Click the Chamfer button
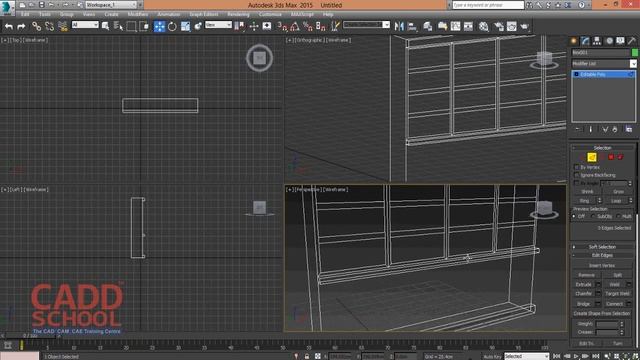The width and height of the screenshot is (640, 360). tap(584, 294)
